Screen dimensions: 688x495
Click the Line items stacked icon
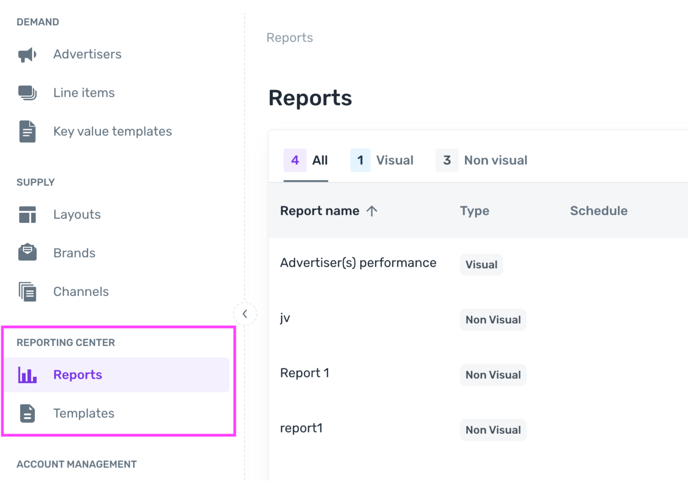(27, 93)
